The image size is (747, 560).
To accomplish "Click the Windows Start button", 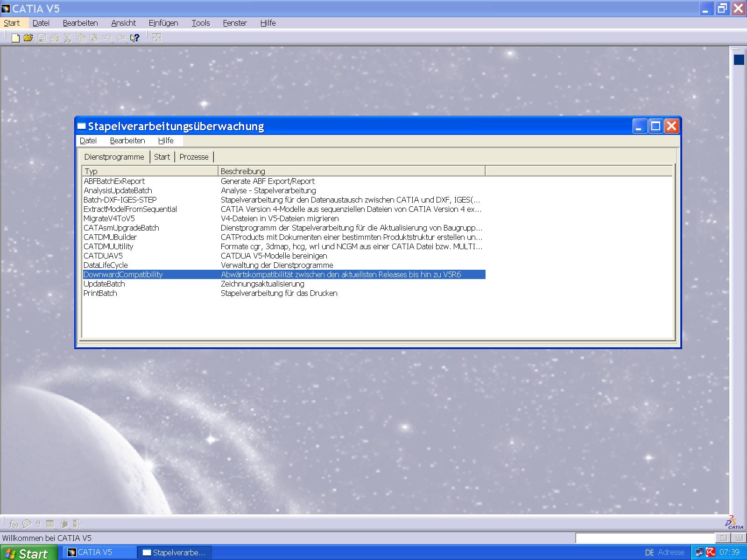I will 28,553.
